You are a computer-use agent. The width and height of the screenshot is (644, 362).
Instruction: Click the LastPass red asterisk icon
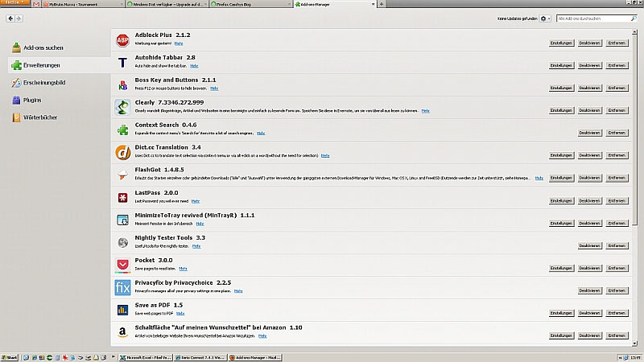click(122, 197)
